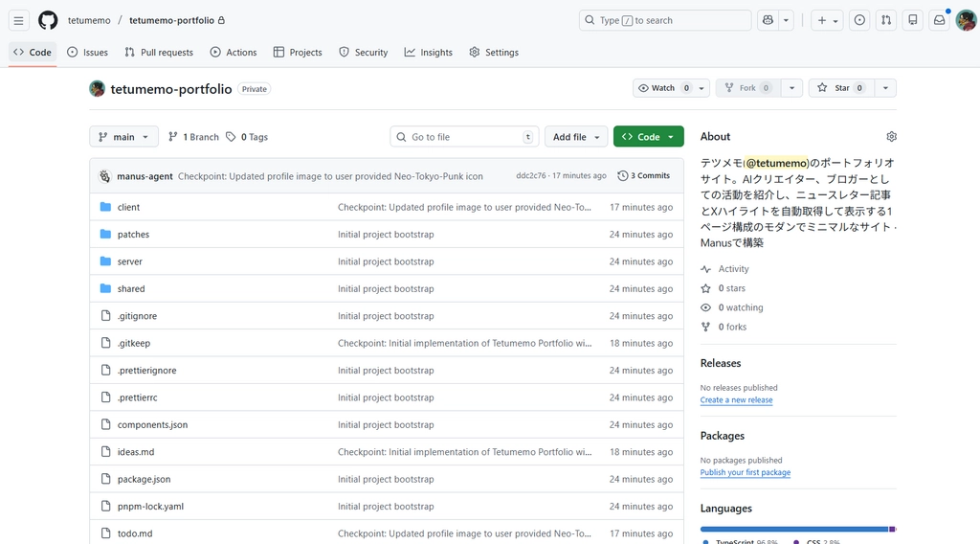This screenshot has height=544, width=980.
Task: Open Pull requests icon in top header
Action: click(x=886, y=21)
